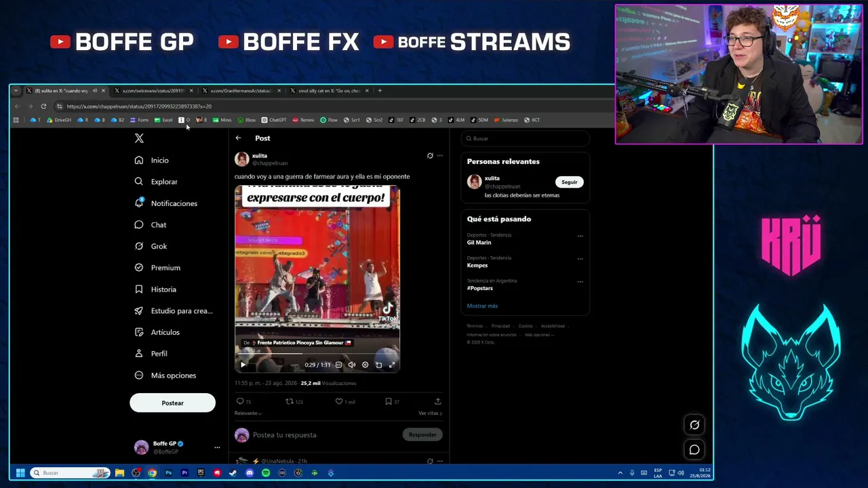Play the video in the post
868x488 pixels.
tap(243, 365)
